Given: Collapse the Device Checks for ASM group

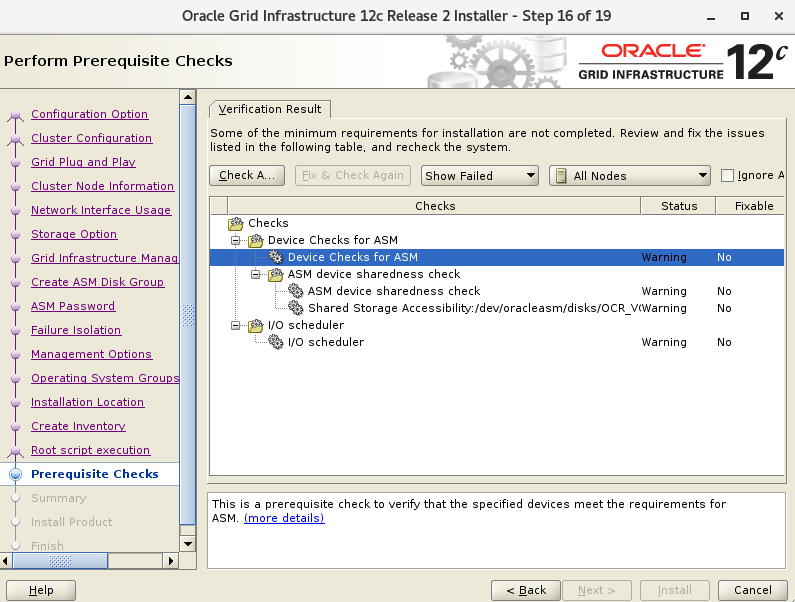Looking at the screenshot, I should pos(237,241).
